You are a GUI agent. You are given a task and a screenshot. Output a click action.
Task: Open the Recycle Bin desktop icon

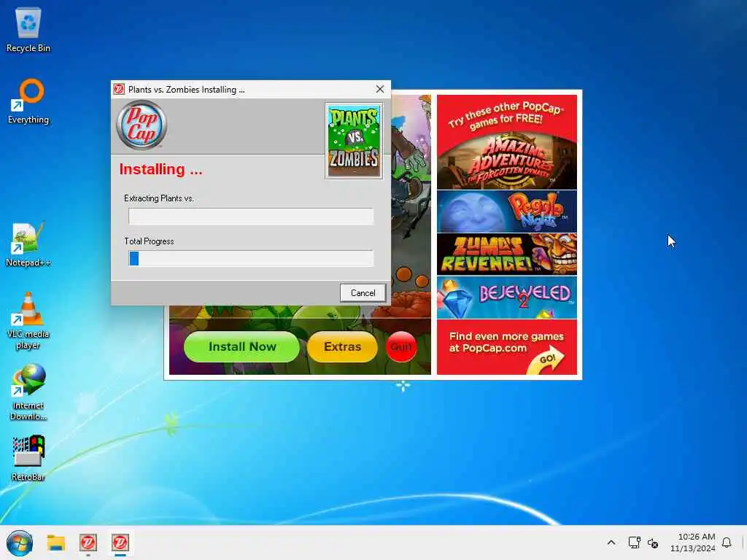click(28, 30)
